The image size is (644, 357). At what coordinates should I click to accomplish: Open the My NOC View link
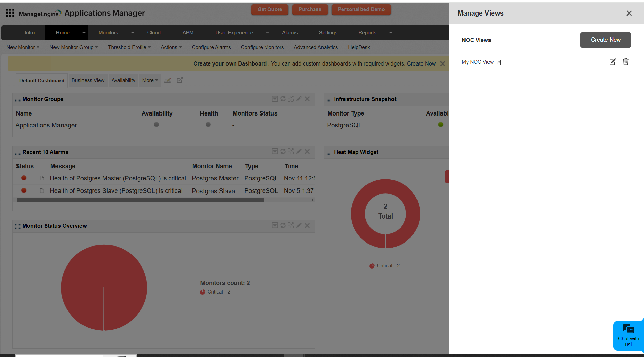pyautogui.click(x=481, y=62)
